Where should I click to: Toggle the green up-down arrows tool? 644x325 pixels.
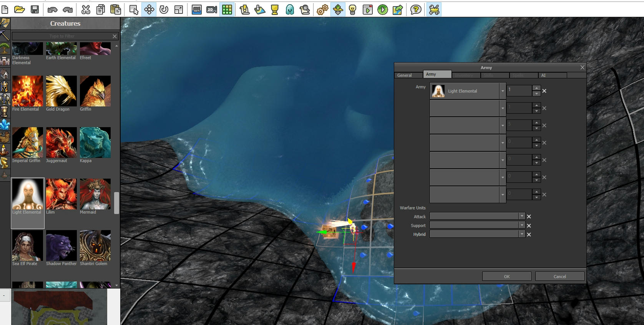coord(338,10)
